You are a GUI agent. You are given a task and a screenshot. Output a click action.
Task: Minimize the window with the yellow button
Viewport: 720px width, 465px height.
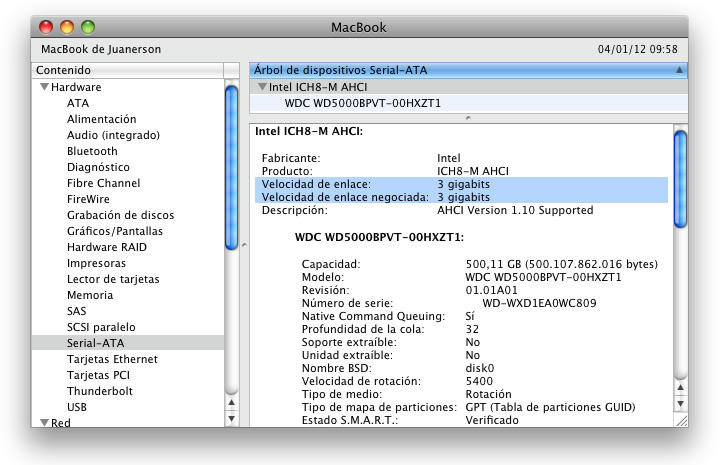tap(67, 27)
